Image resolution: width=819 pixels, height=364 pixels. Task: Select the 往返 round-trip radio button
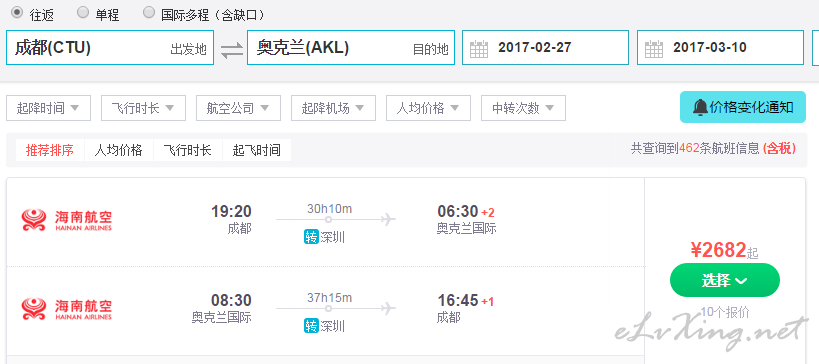(17, 13)
